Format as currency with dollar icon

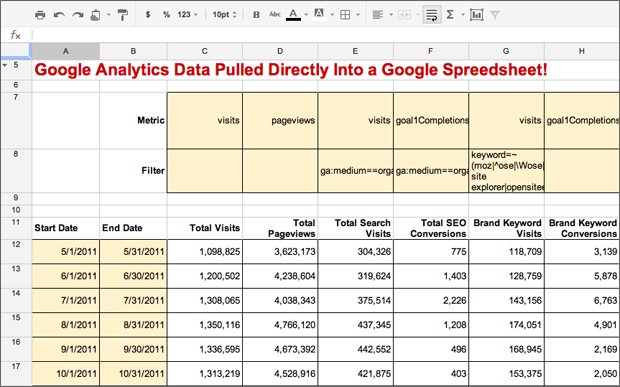coord(148,15)
